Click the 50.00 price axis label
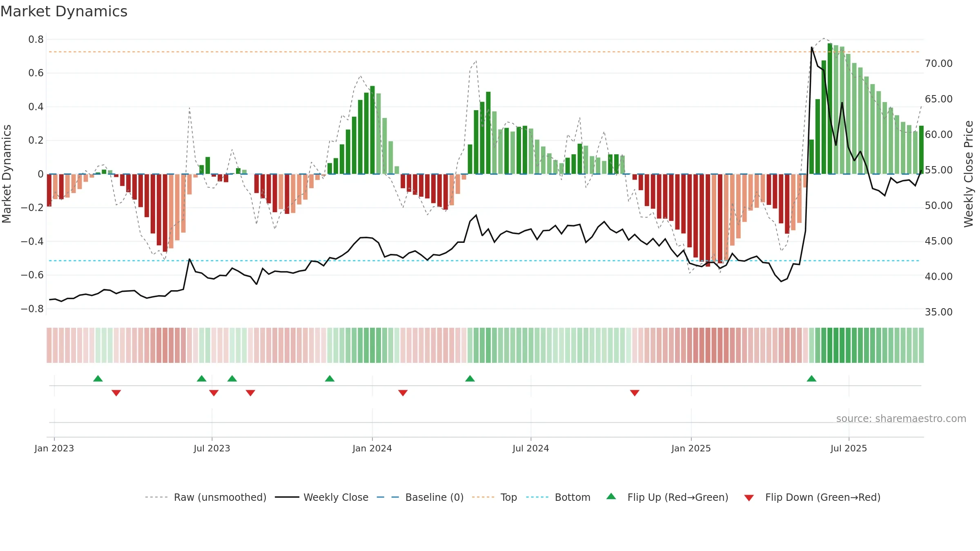 939,206
